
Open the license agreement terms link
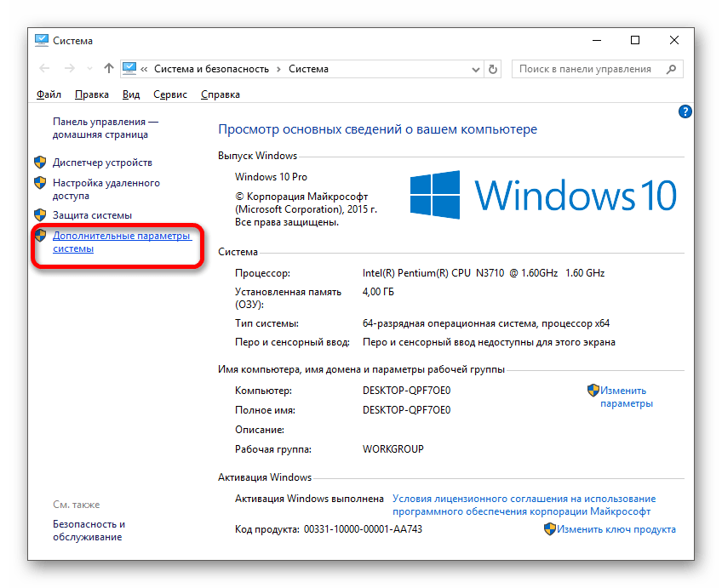click(x=524, y=505)
